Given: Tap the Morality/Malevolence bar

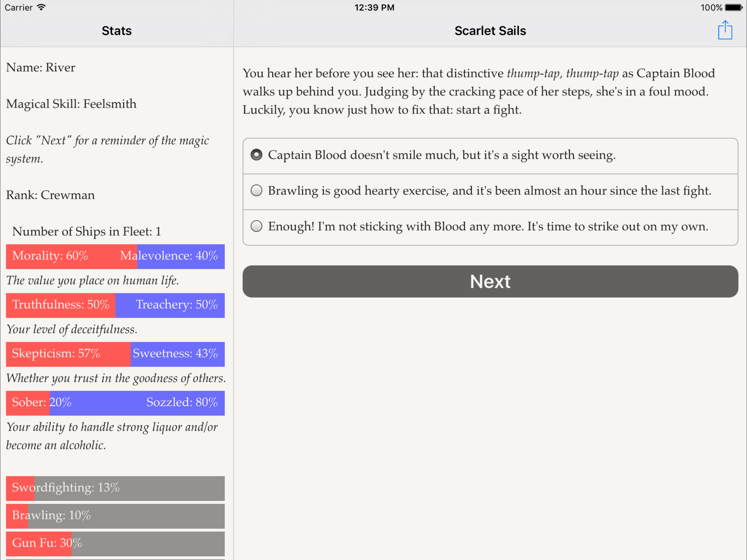Looking at the screenshot, I should point(115,256).
